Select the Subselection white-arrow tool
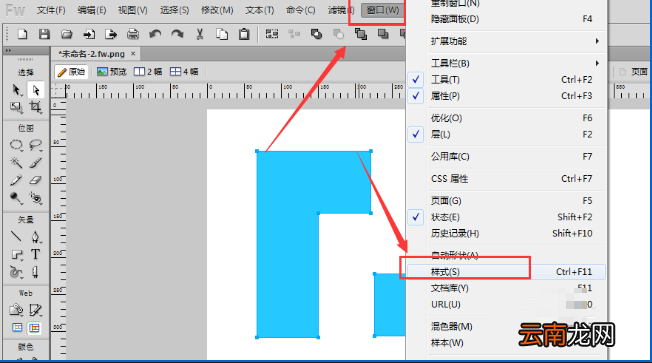 pos(36,90)
